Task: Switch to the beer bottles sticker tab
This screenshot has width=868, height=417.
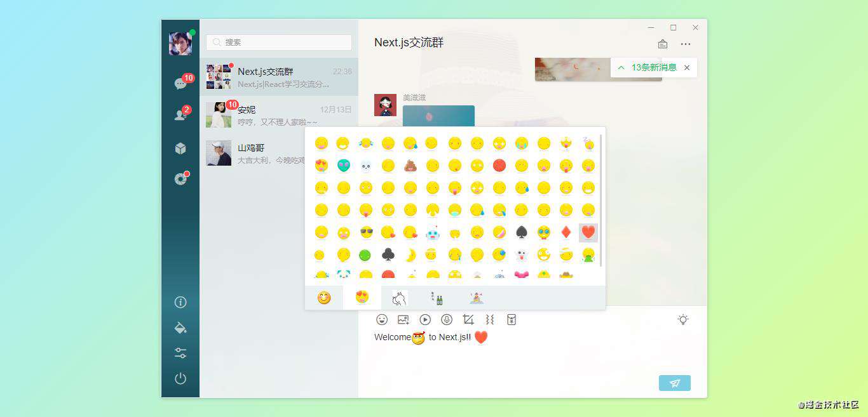Action: click(x=437, y=298)
